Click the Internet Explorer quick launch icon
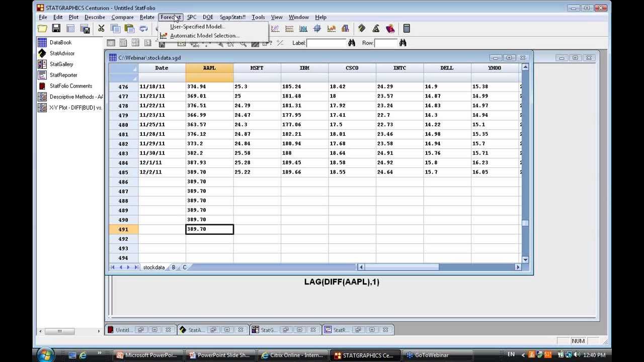This screenshot has height=362, width=644. point(83,355)
